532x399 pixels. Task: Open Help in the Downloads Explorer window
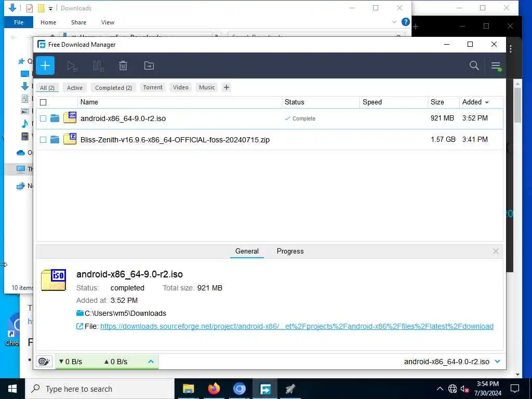tap(405, 22)
